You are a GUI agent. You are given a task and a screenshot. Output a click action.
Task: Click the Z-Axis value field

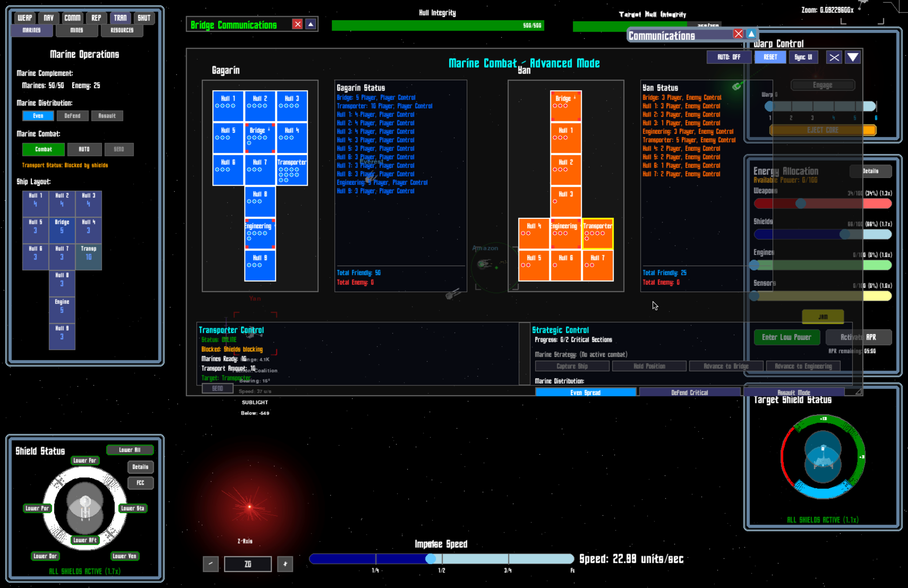point(248,564)
